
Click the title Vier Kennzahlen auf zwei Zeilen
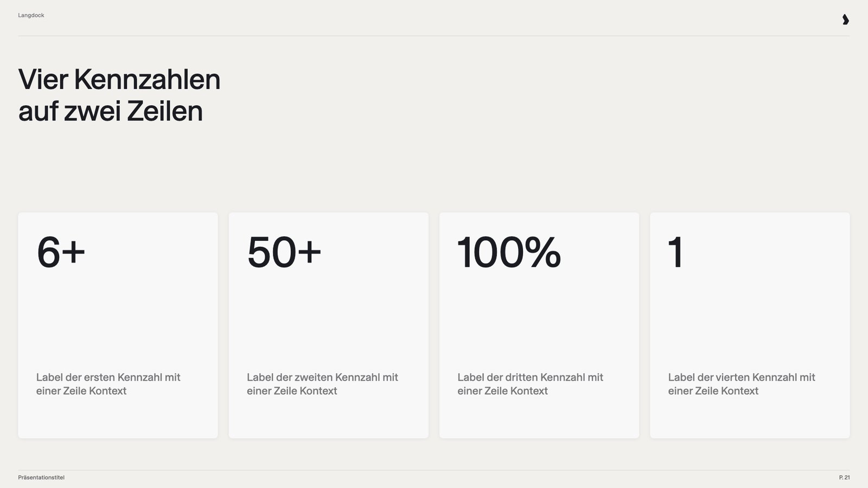[119, 95]
